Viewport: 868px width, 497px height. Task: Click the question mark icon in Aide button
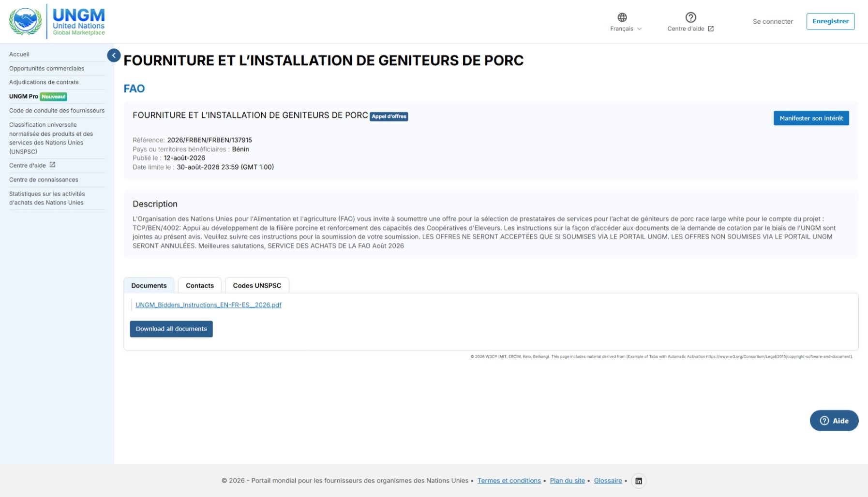click(x=824, y=421)
